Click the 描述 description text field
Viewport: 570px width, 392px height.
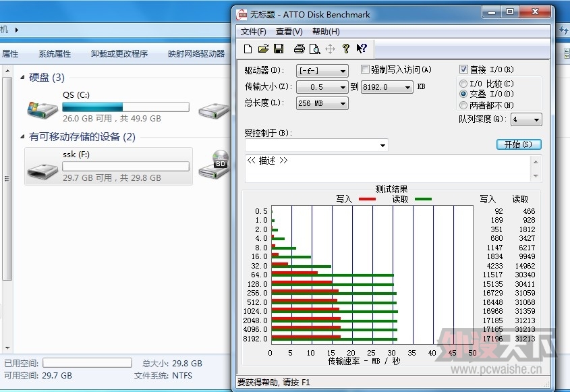click(x=389, y=169)
